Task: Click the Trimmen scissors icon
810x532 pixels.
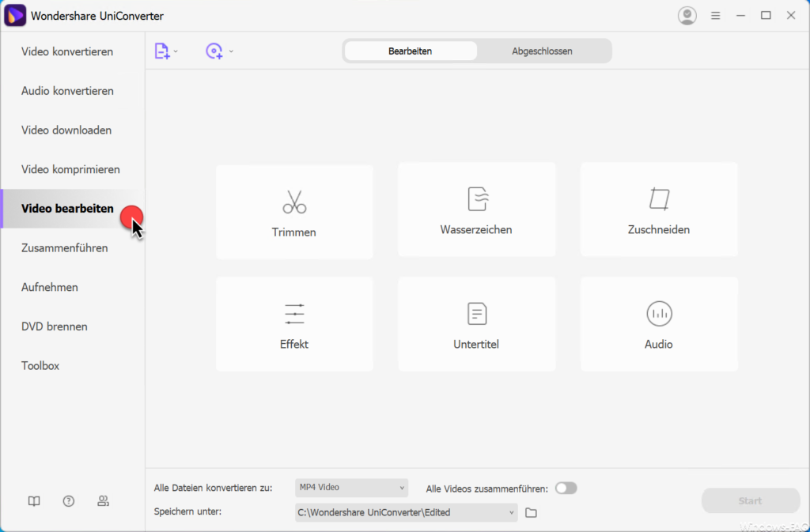Action: 294,202
